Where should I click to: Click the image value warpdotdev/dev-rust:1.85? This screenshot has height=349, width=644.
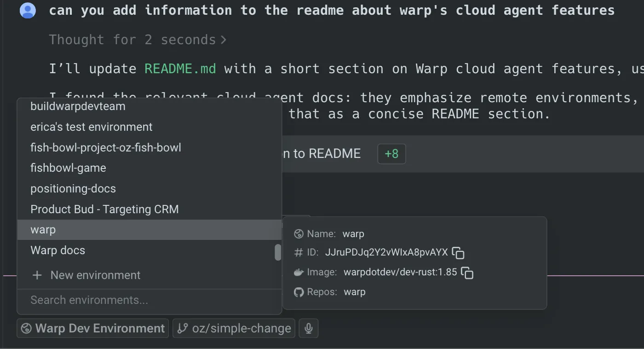[x=400, y=272]
